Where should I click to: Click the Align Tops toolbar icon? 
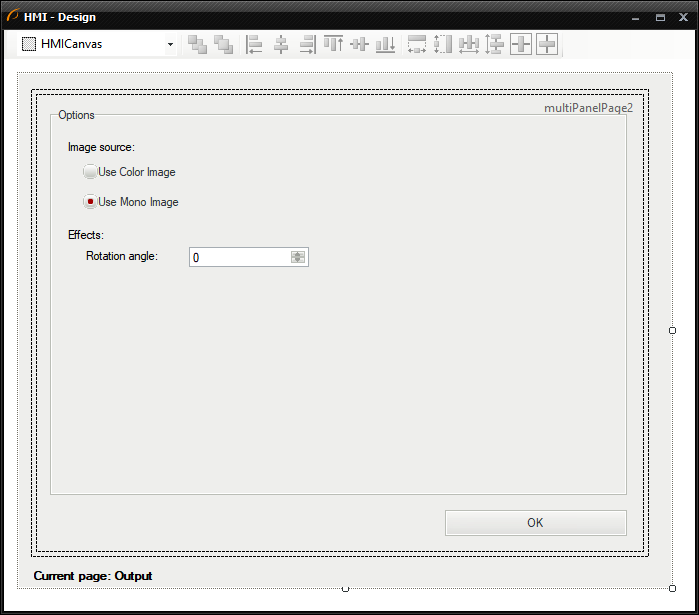point(333,44)
